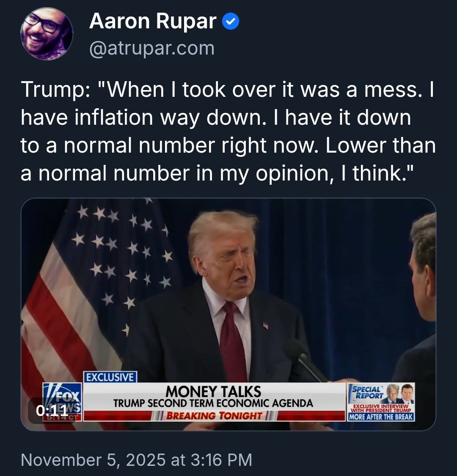Open the November 5, 2025 timestamp
The image size is (457, 476).
click(136, 460)
